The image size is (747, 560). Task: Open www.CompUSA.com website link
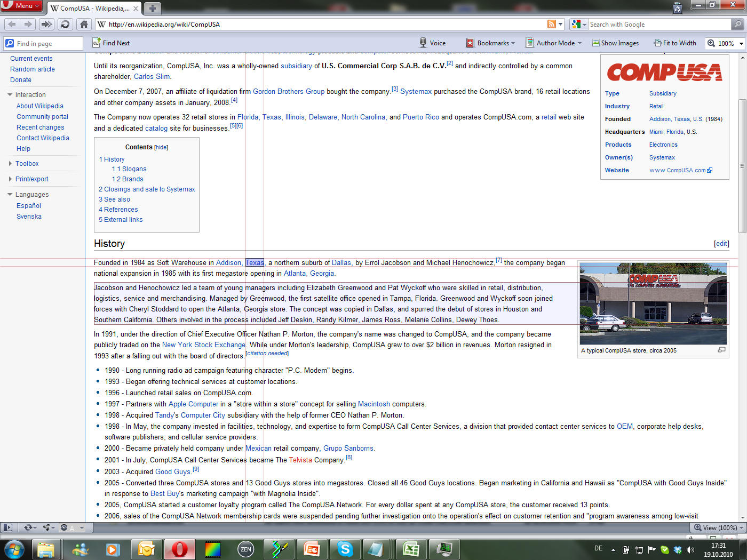coord(680,171)
